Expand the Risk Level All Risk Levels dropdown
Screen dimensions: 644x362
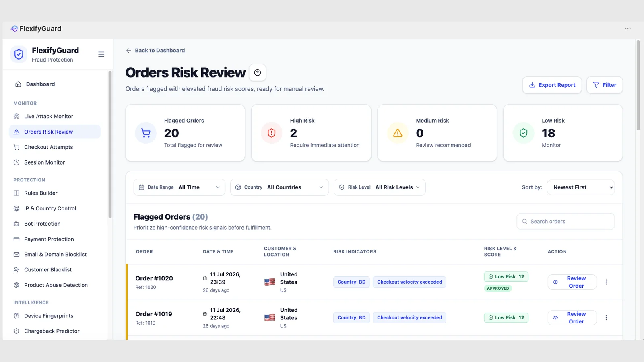click(x=380, y=187)
